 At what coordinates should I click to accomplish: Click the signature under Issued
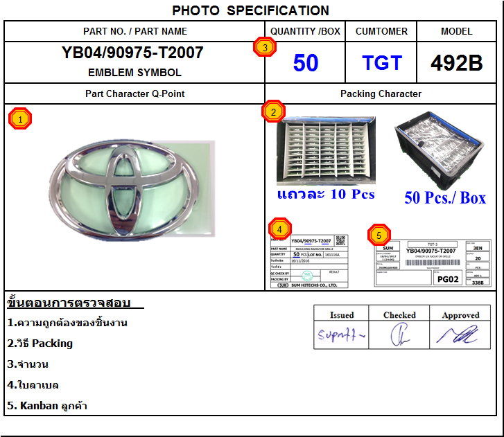click(x=341, y=335)
